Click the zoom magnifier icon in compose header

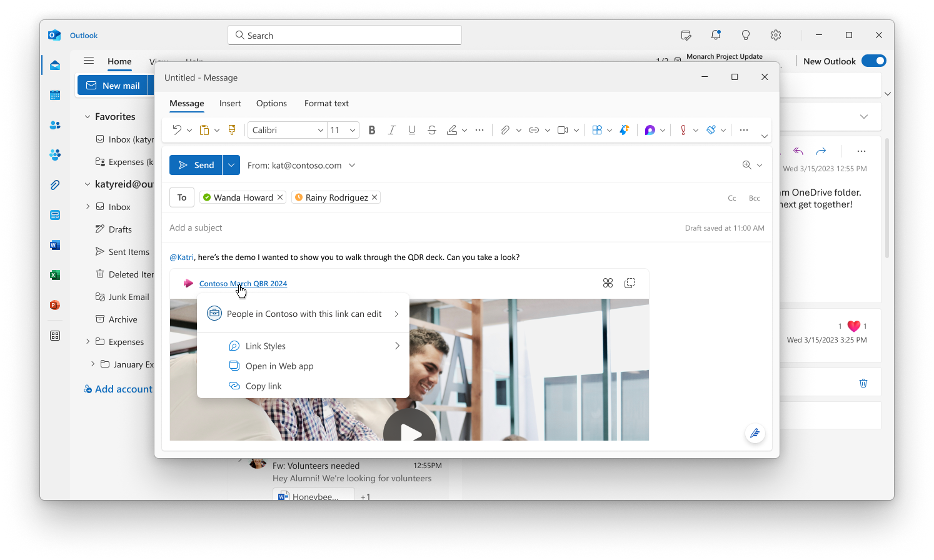click(x=747, y=165)
